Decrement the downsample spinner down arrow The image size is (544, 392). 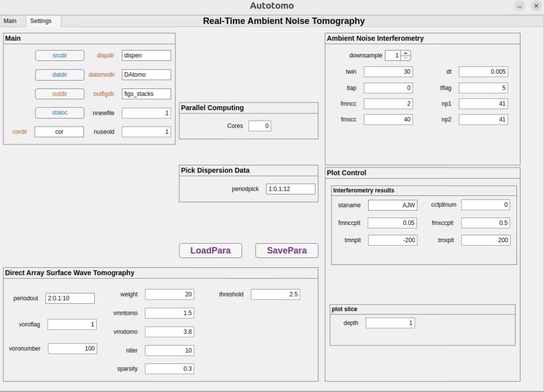coord(406,58)
